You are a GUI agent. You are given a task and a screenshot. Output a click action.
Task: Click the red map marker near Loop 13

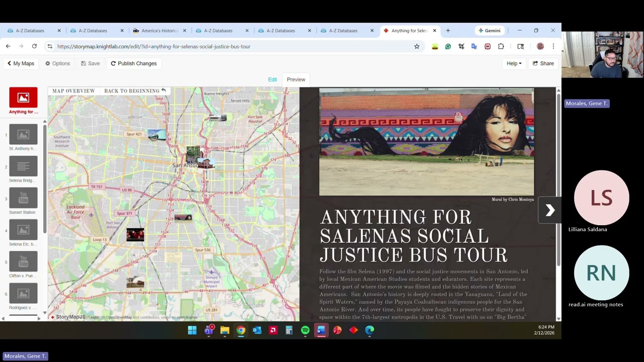(x=135, y=235)
